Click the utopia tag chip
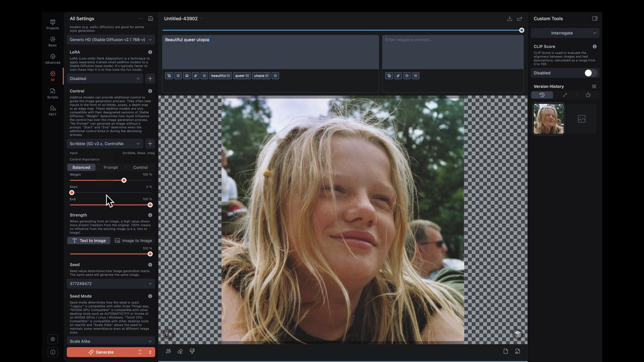Screen dimensions: 644x362 tap(261, 76)
